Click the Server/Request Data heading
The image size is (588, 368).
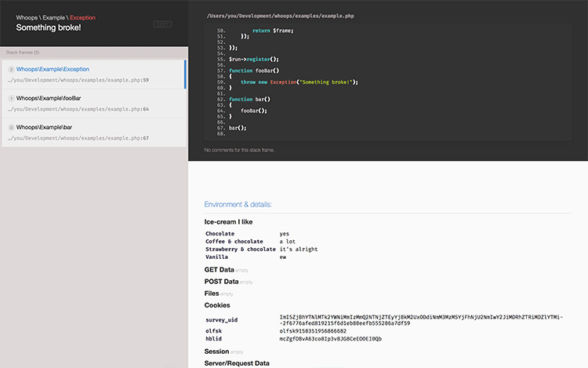[x=237, y=363]
